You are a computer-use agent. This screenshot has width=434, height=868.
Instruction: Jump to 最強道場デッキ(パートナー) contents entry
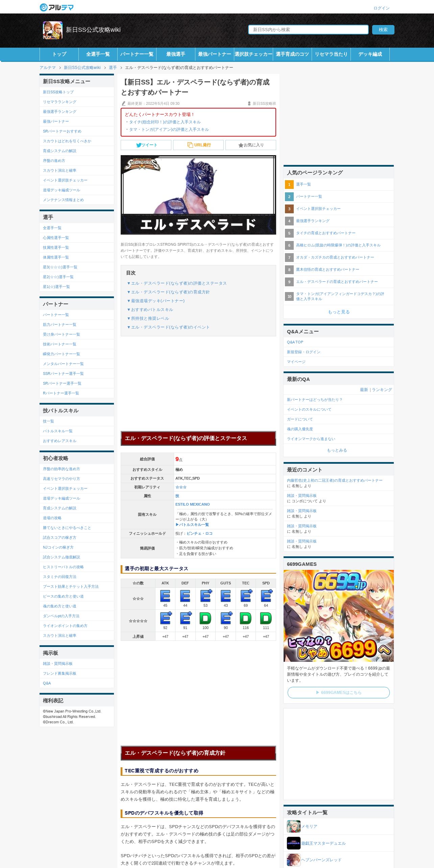tap(156, 301)
